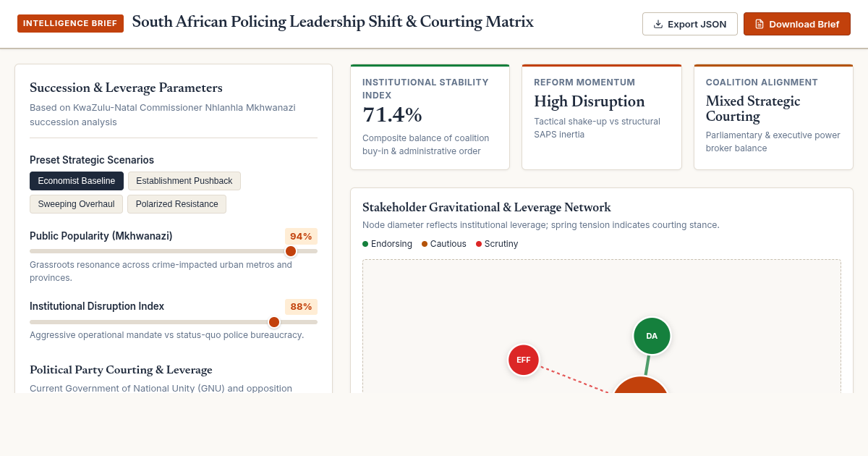Click the Political Party Courting & Leverage heading
The height and width of the screenshot is (456, 868).
121,370
